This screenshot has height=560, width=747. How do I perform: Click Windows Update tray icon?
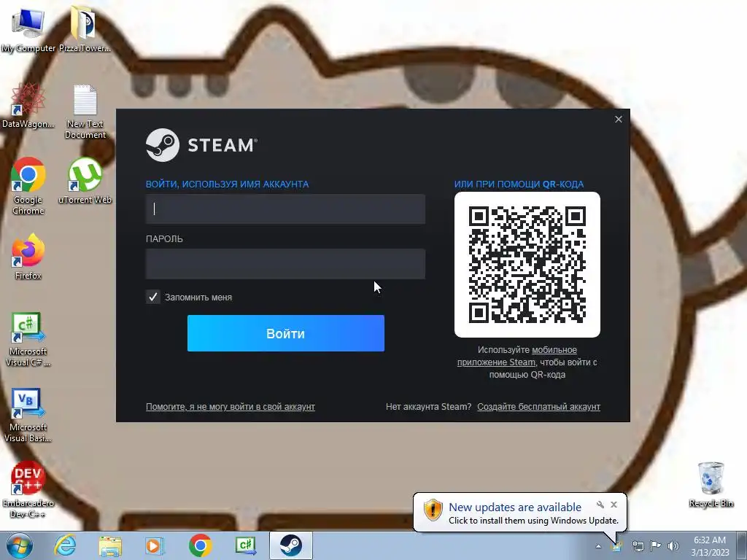point(617,546)
